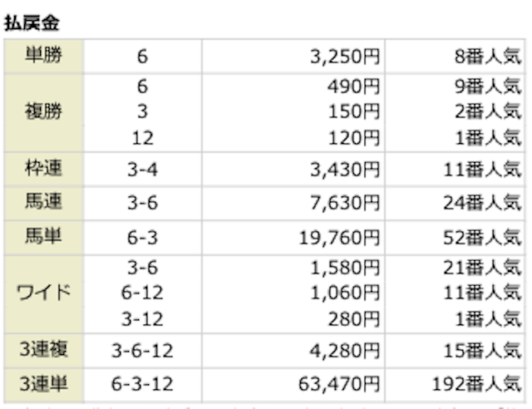Select the 63,470円 trifecta payout
Viewport: 532px width, 409px height.
[x=338, y=384]
